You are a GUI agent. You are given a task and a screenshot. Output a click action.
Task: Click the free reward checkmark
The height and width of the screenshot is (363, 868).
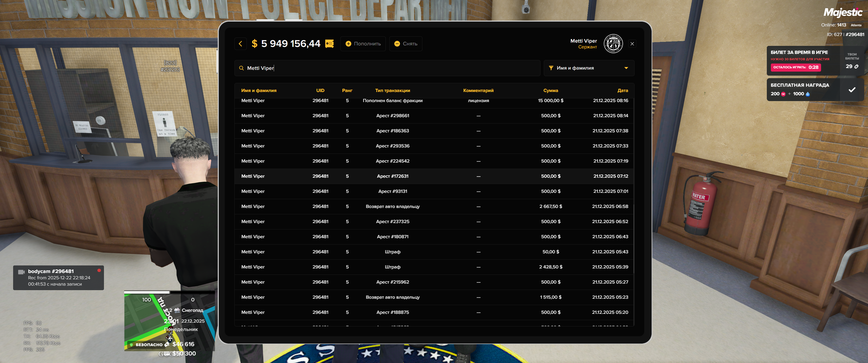tap(852, 89)
